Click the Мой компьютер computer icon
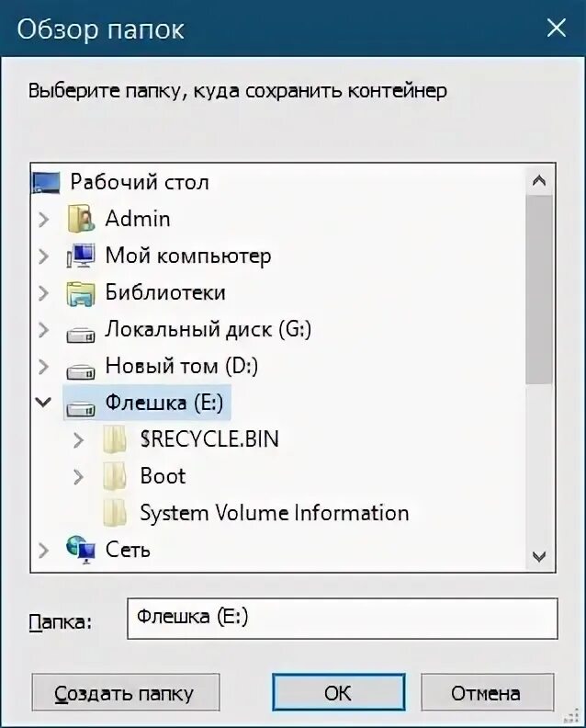 pyautogui.click(x=81, y=256)
